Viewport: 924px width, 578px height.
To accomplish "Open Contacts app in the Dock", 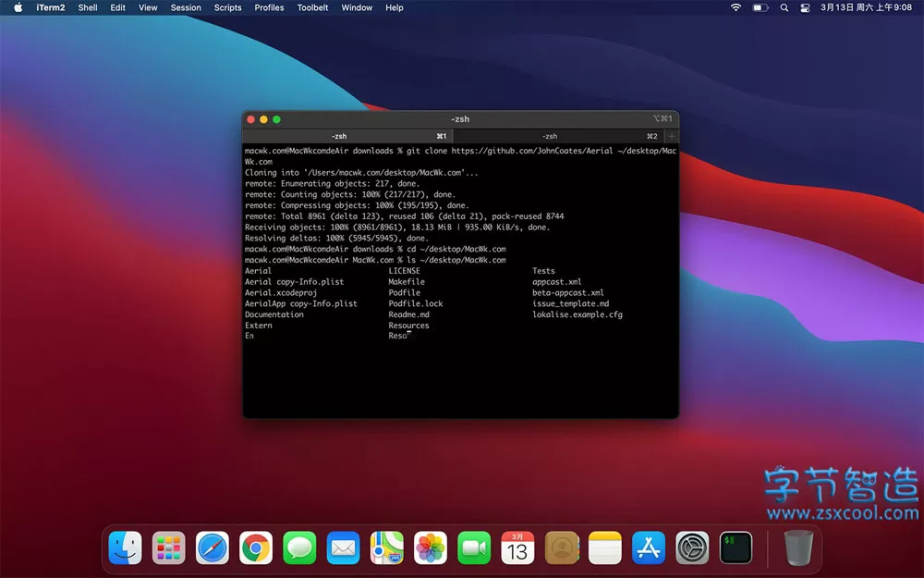I will click(562, 547).
